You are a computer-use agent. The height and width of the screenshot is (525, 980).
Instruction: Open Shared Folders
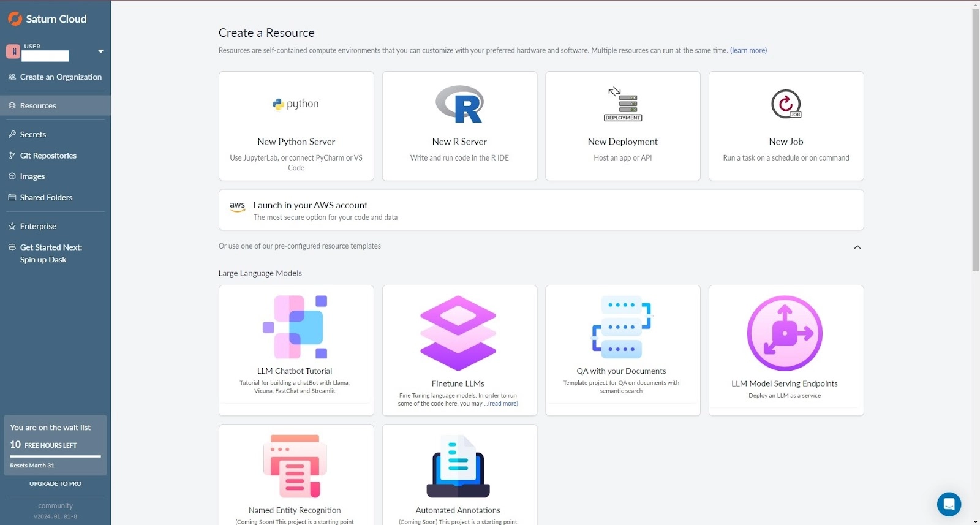click(46, 197)
